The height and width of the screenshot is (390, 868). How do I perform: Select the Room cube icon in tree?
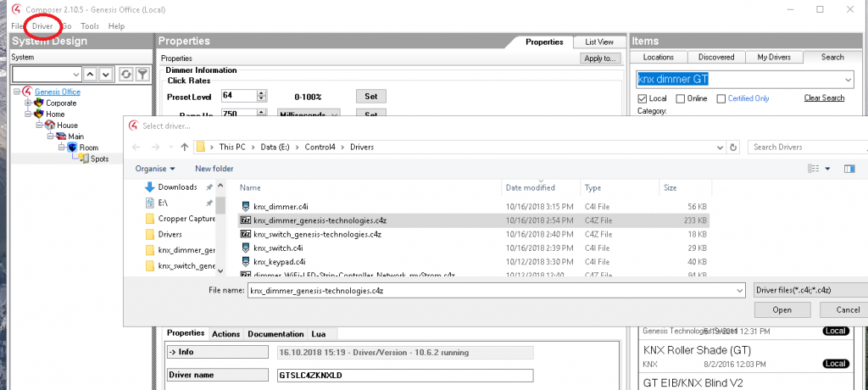tap(72, 148)
